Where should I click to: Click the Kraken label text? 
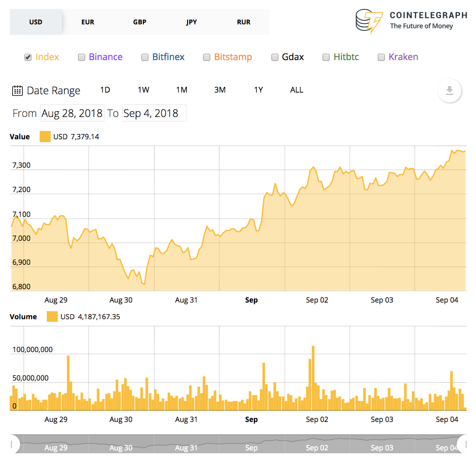pyautogui.click(x=403, y=57)
